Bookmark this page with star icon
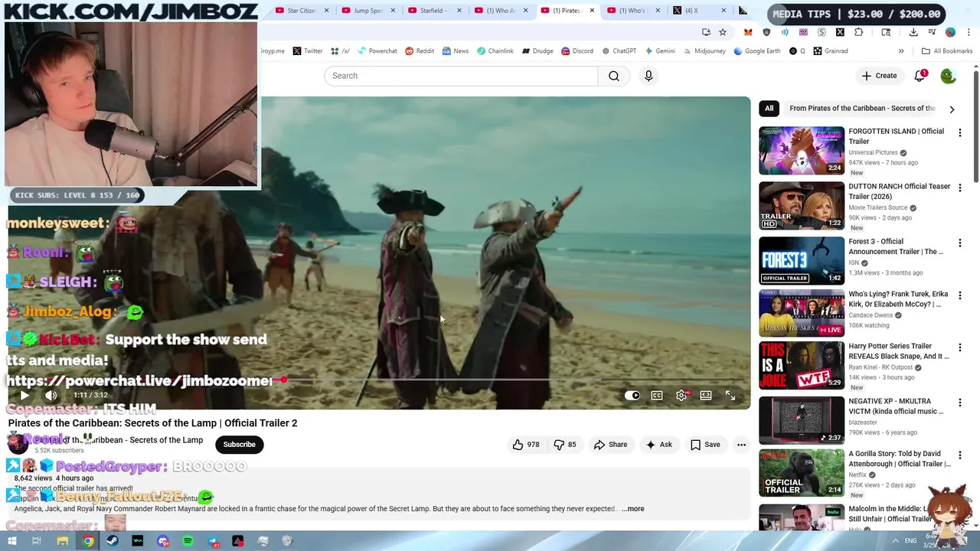Screen dimensions: 980x551 coord(723,32)
